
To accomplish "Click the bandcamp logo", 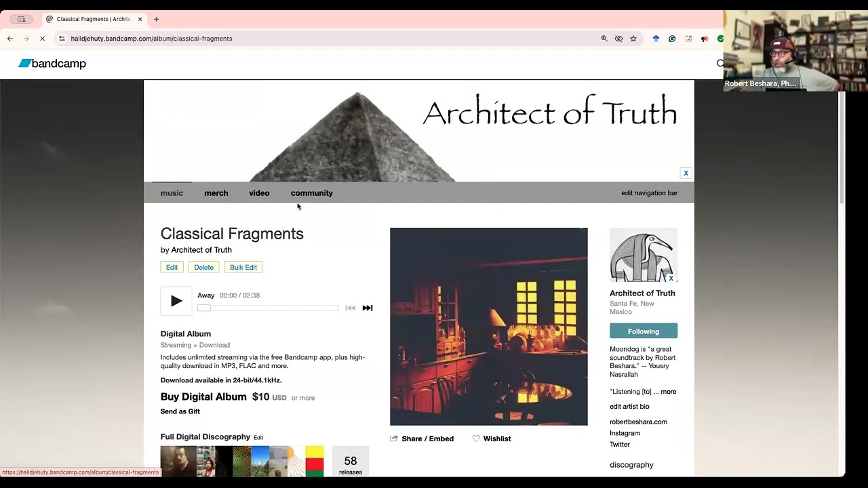I will (52, 64).
